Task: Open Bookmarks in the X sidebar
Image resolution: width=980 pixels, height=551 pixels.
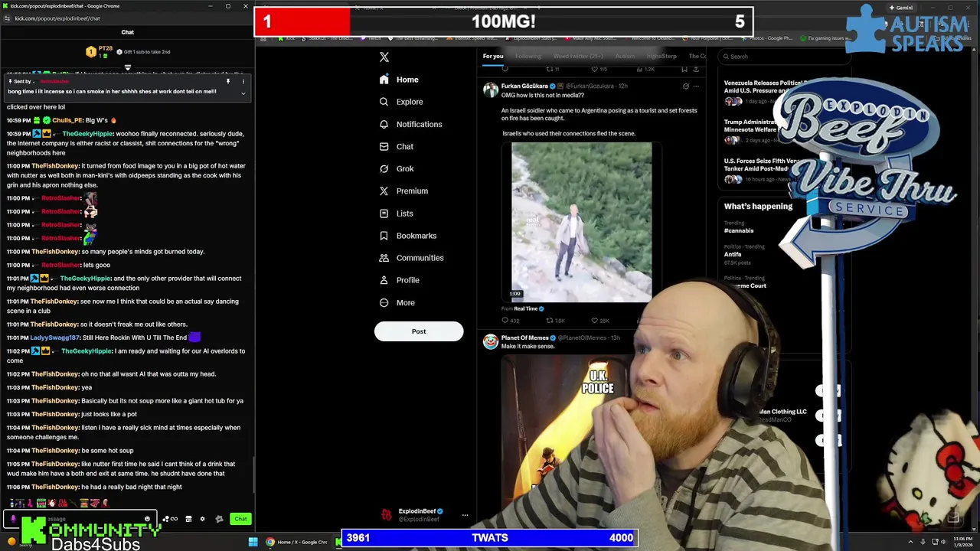Action: pos(407,236)
